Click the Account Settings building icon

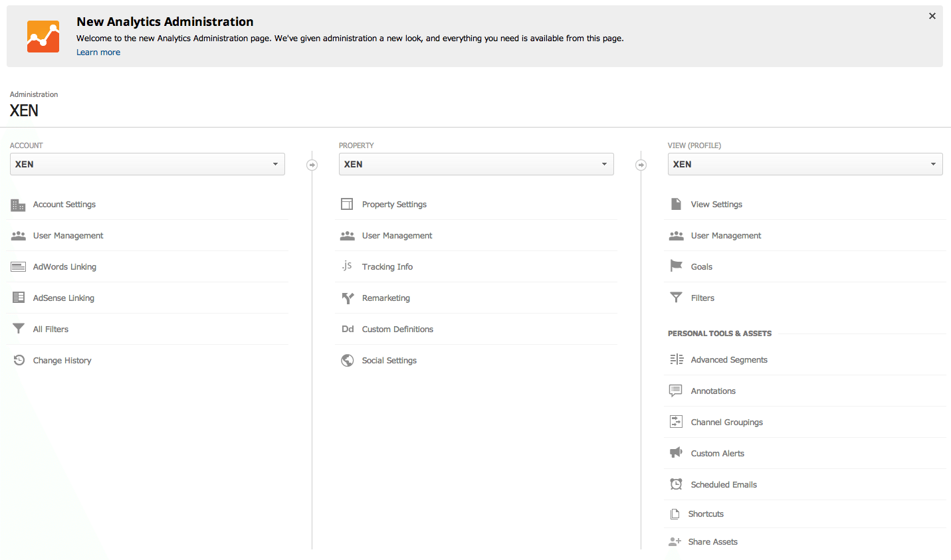[x=18, y=205]
